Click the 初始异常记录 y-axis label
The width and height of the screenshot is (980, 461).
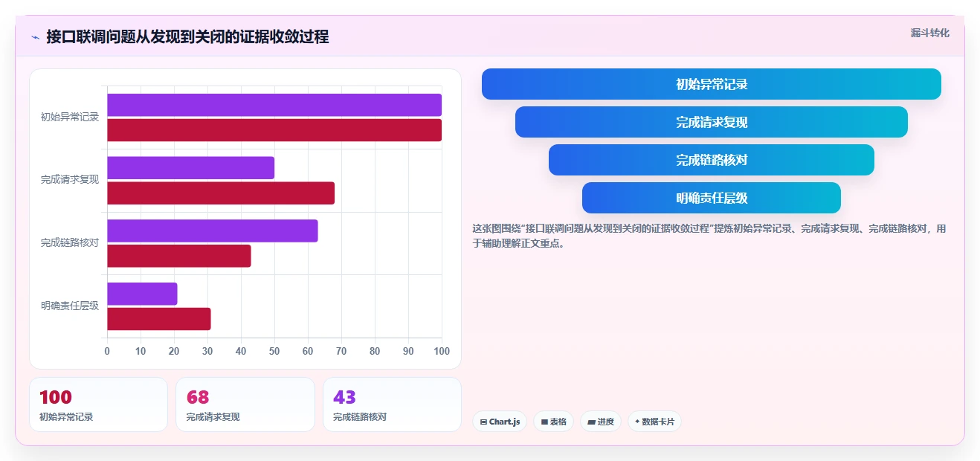(x=70, y=117)
